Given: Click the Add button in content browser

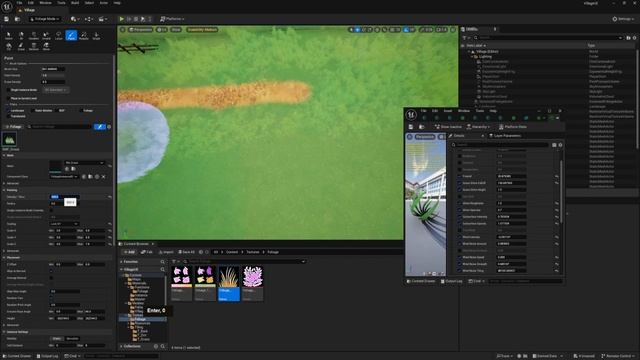Looking at the screenshot, I should (x=129, y=252).
